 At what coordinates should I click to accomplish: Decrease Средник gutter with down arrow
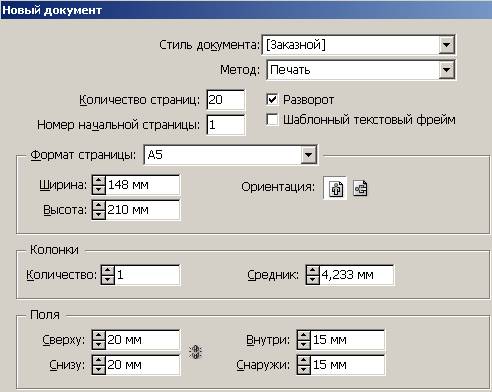click(x=312, y=279)
